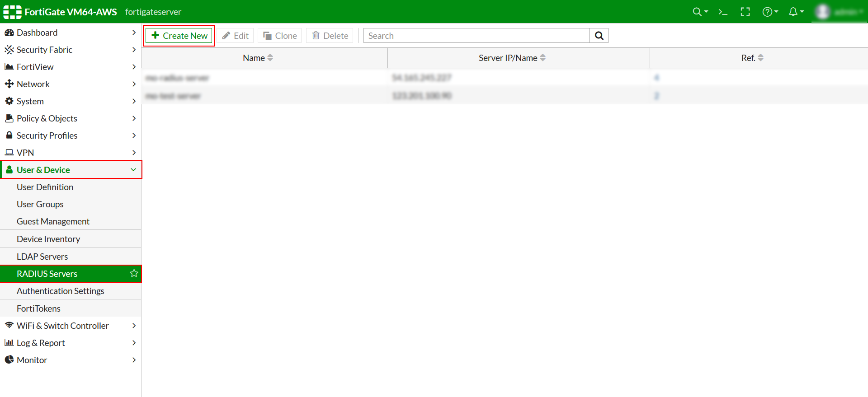
Task: Expand the Policy & Objects chevron
Action: [134, 118]
